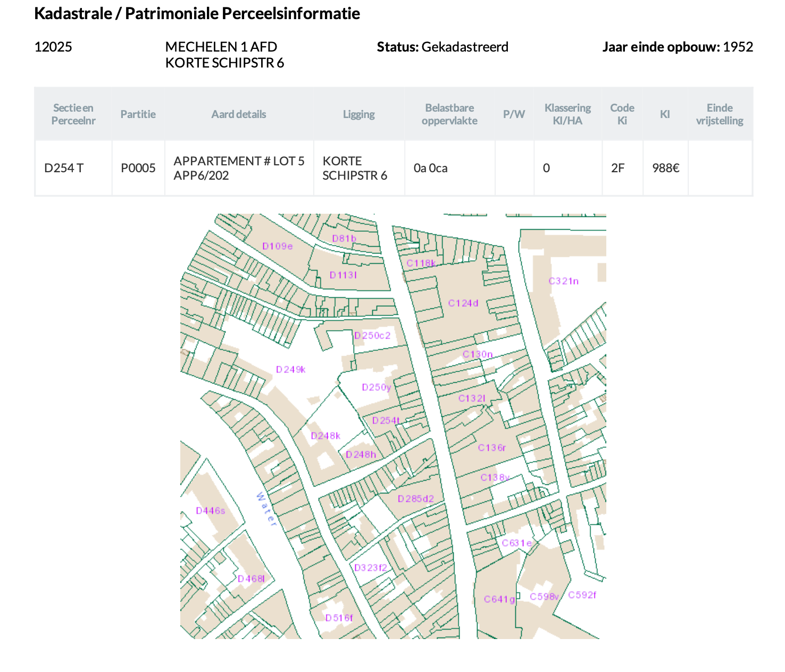Click the D254 T parcel number cell

point(64,168)
